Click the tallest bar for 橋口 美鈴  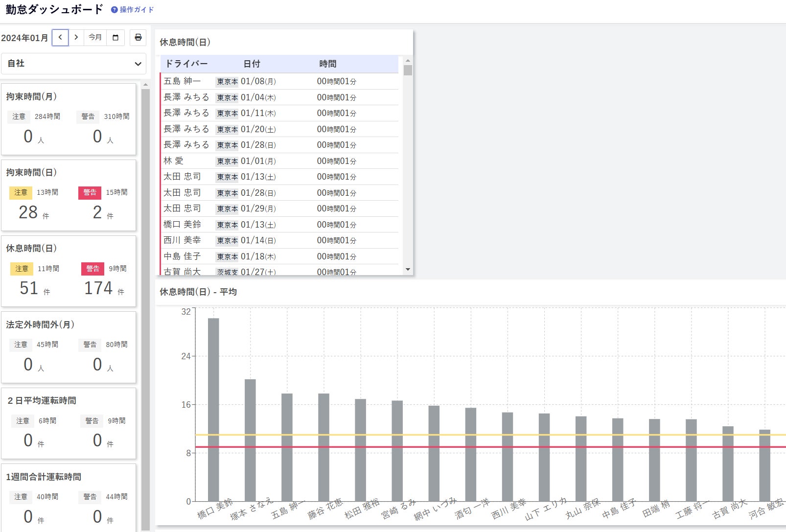click(213, 409)
